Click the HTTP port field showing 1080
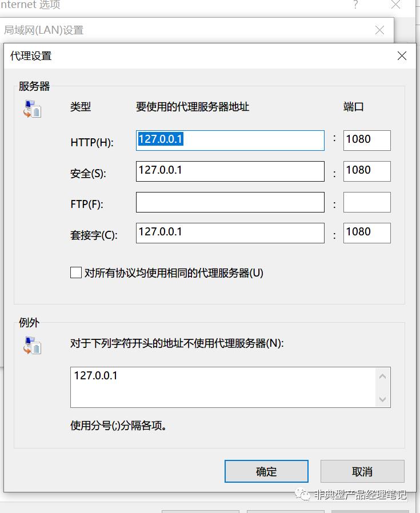420x513 pixels. pos(366,140)
